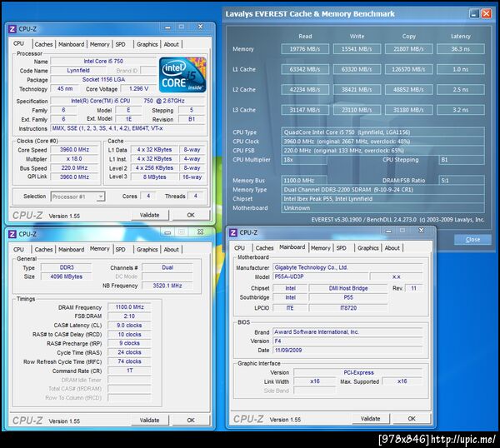Select Caches tab in CPU-Z Mainboard window
The height and width of the screenshot is (448, 500).
click(x=265, y=248)
